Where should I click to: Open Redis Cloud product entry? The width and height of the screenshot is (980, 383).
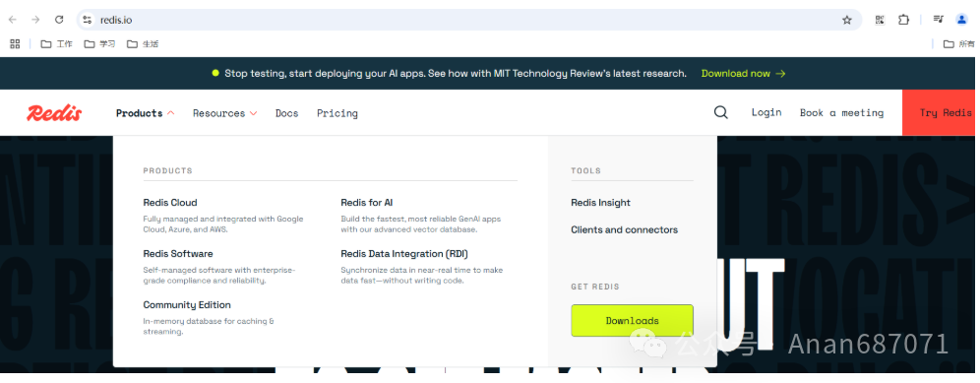170,203
